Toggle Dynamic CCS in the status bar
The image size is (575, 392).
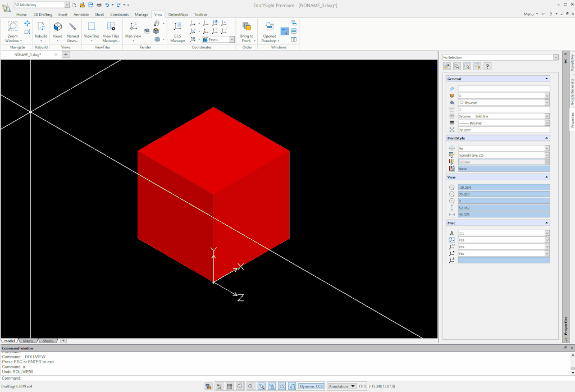coord(311,386)
